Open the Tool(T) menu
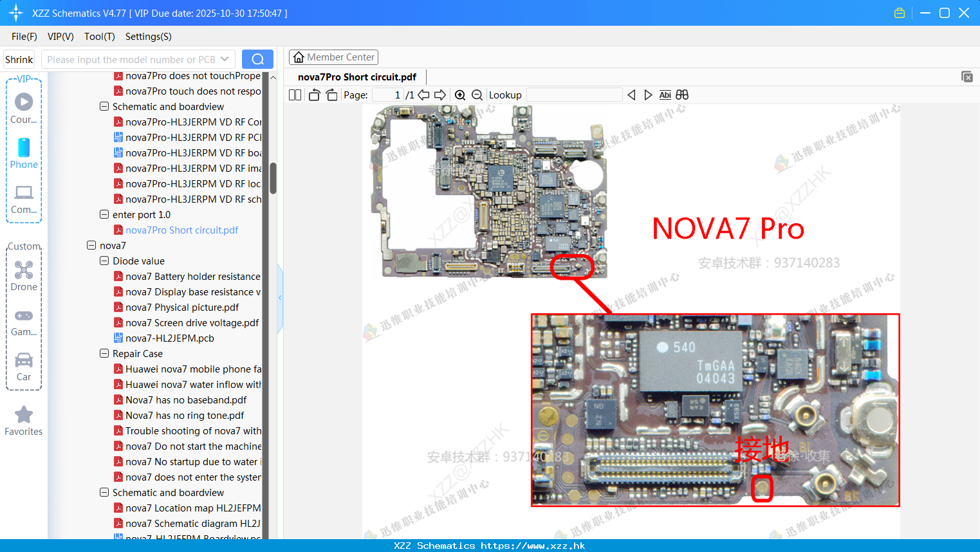This screenshot has width=980, height=552. point(100,37)
